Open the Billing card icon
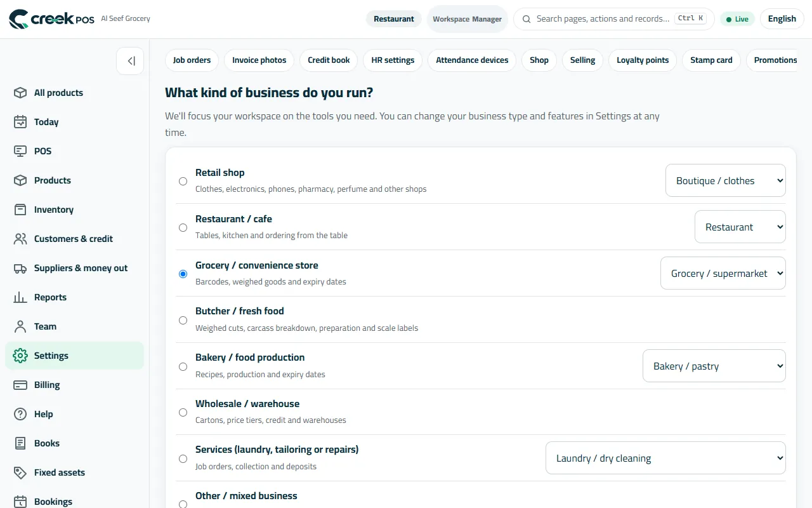812x508 pixels. 20,385
